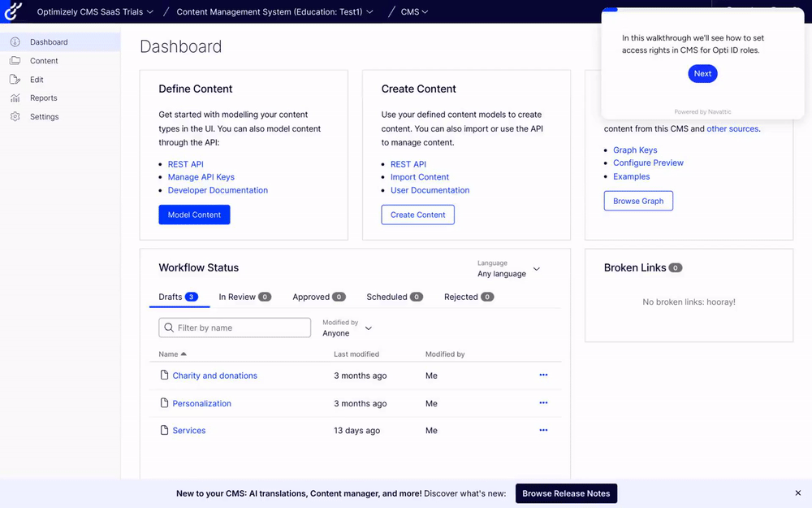Click the Edit icon in sidebar
This screenshot has height=508, width=812.
[15, 80]
